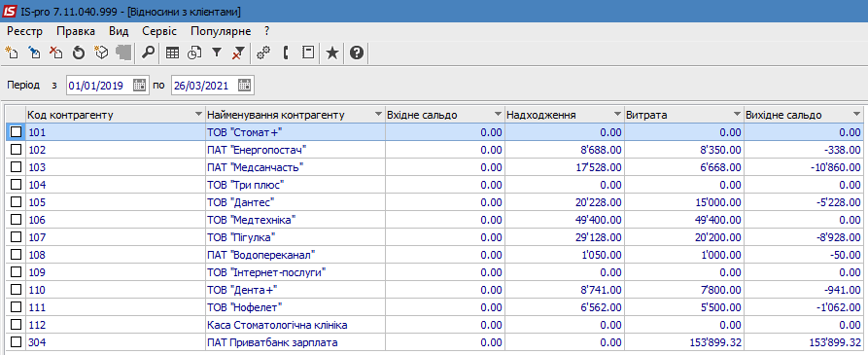
Task: Click the star favorites icon
Action: coord(331,53)
